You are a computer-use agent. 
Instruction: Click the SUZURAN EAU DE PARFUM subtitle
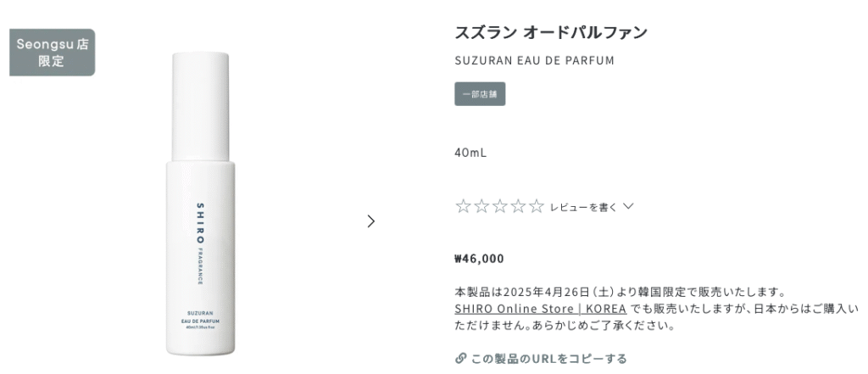click(x=534, y=60)
